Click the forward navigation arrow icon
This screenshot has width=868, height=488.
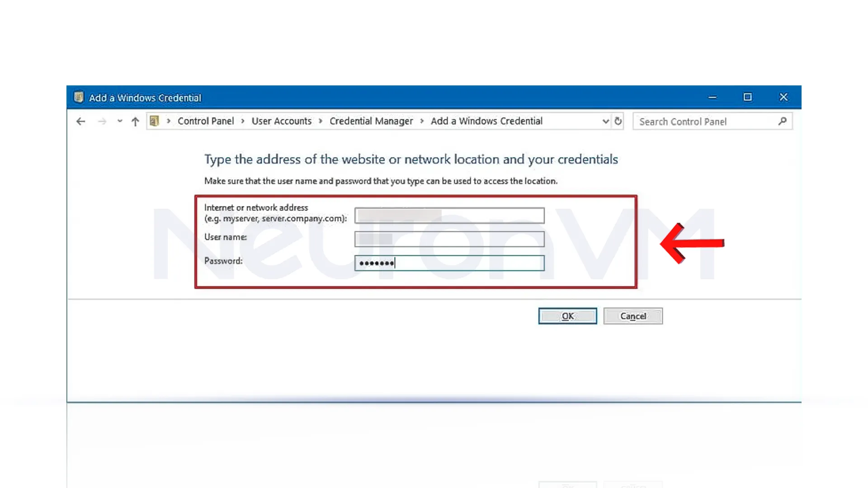102,122
